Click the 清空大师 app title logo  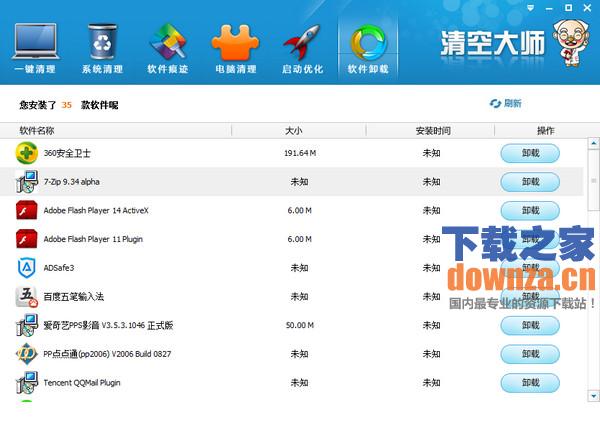click(x=492, y=43)
